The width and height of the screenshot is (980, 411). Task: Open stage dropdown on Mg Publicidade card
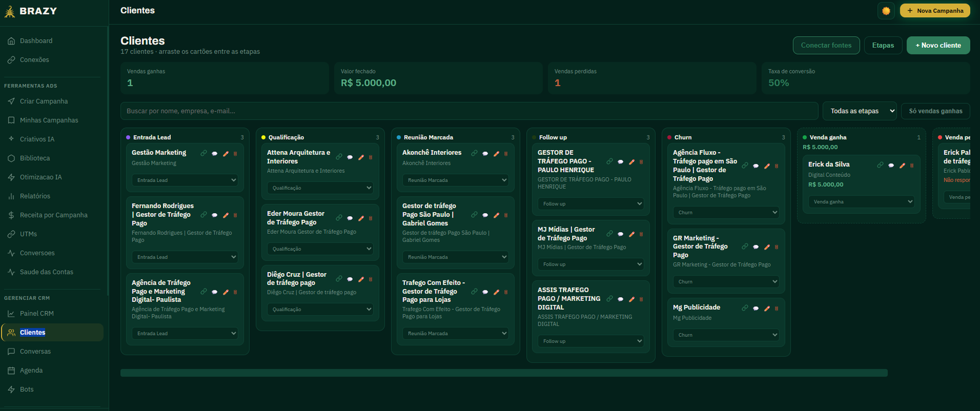(726, 335)
